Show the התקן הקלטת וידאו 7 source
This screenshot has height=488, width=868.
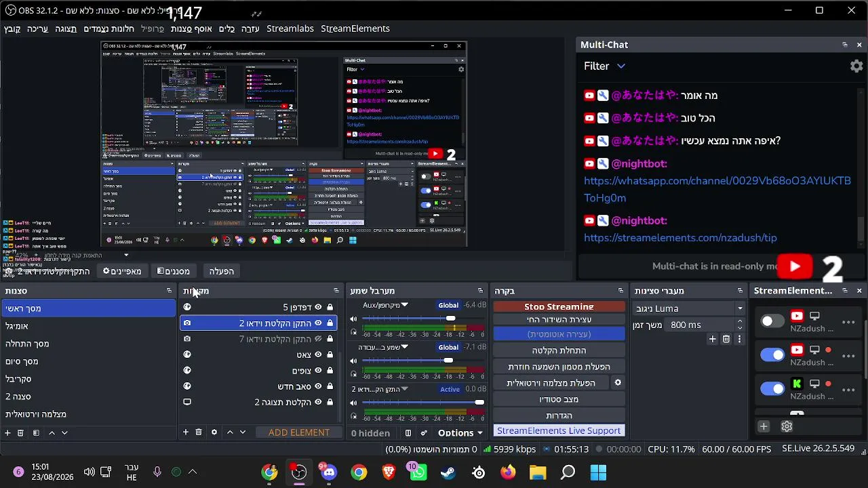(318, 339)
